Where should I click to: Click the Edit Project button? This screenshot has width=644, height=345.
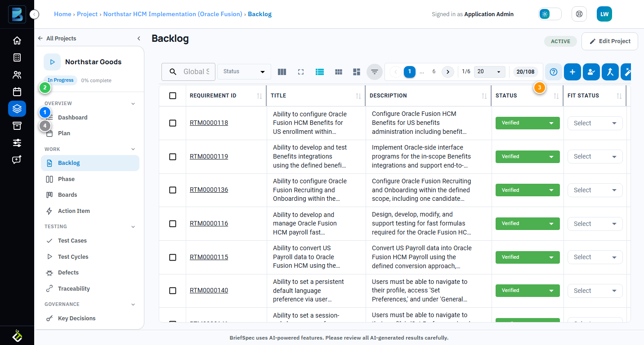[x=610, y=41]
